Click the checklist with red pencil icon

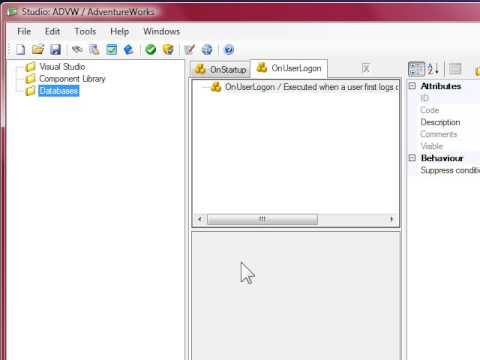(x=190, y=50)
